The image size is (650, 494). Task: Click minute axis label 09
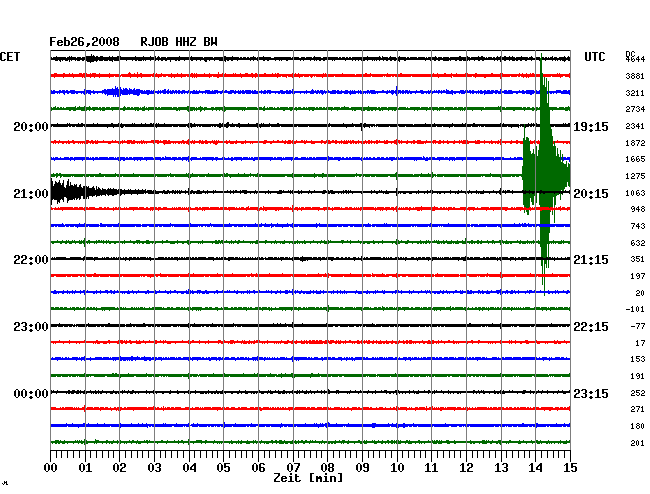(x=362, y=467)
